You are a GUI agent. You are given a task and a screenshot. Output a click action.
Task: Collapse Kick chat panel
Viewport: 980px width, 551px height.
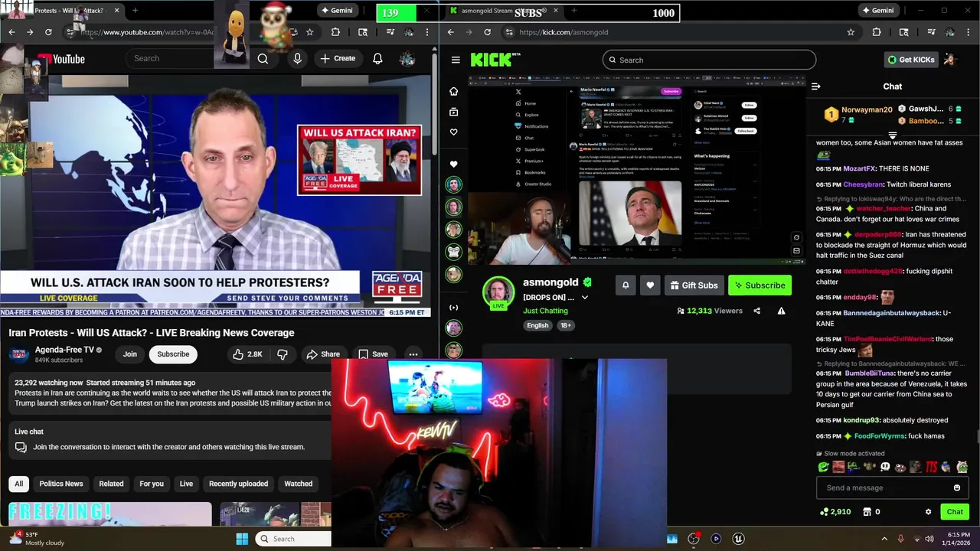[x=815, y=86]
